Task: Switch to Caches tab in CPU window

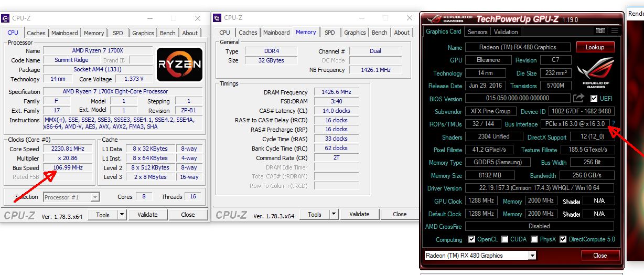Action: 36,33
